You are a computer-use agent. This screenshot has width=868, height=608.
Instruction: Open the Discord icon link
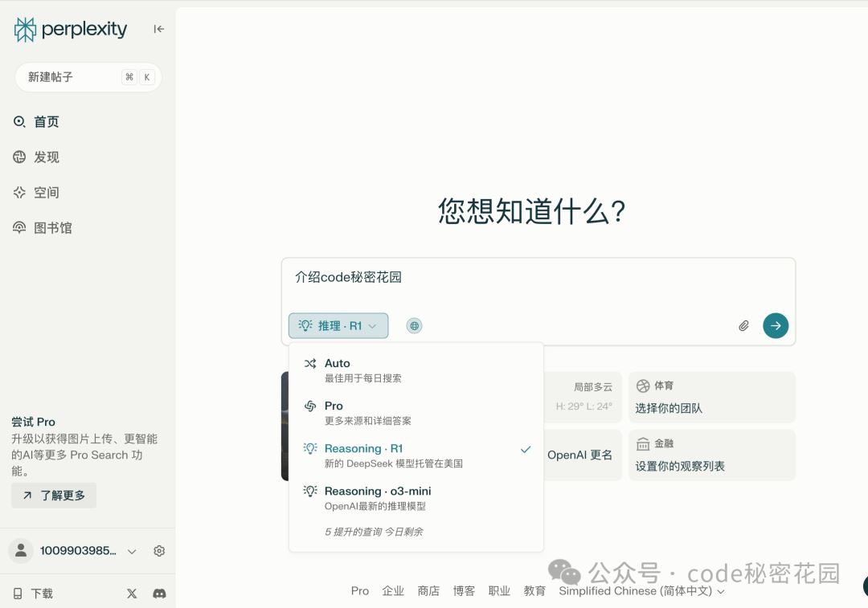(159, 594)
